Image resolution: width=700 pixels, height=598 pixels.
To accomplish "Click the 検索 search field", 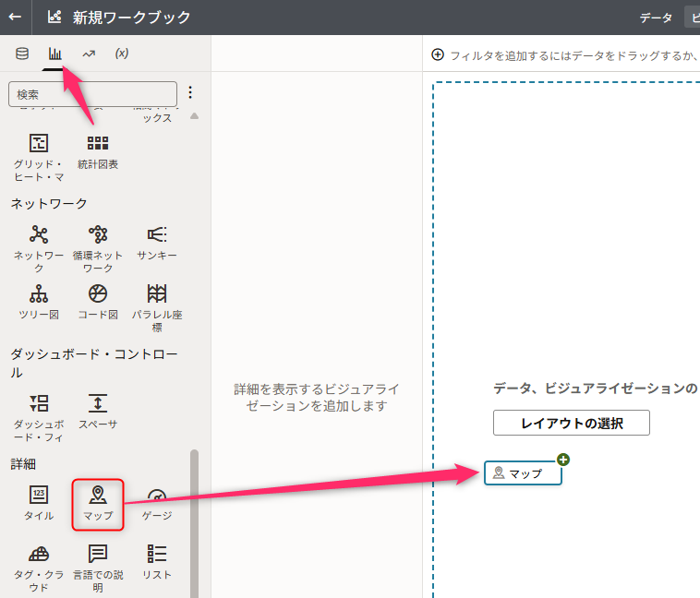I will click(92, 94).
